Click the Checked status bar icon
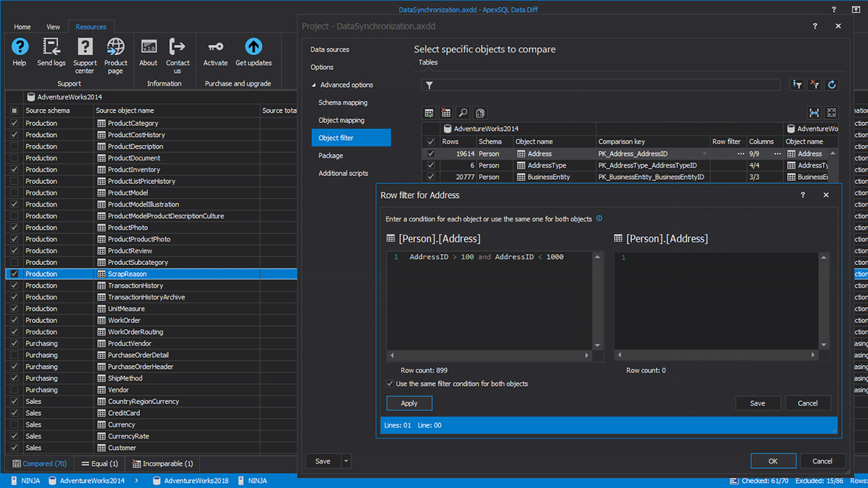This screenshot has height=488, width=868. (734, 481)
